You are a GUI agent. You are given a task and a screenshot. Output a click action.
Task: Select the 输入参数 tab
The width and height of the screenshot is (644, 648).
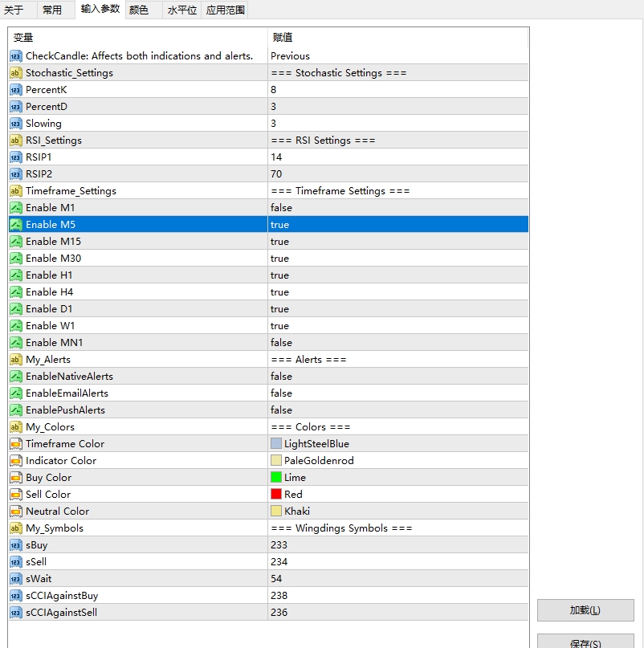(x=100, y=9)
